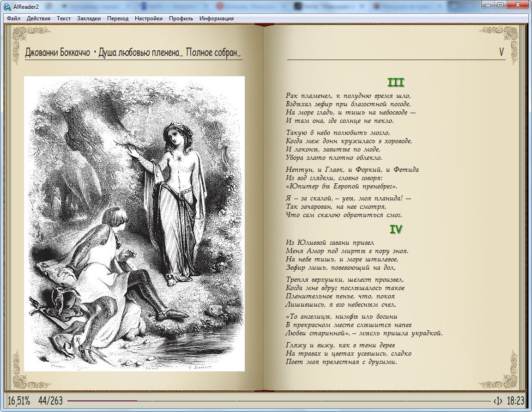The image size is (532, 412).
Task: Click the chapter heading III
Action: 396,83
